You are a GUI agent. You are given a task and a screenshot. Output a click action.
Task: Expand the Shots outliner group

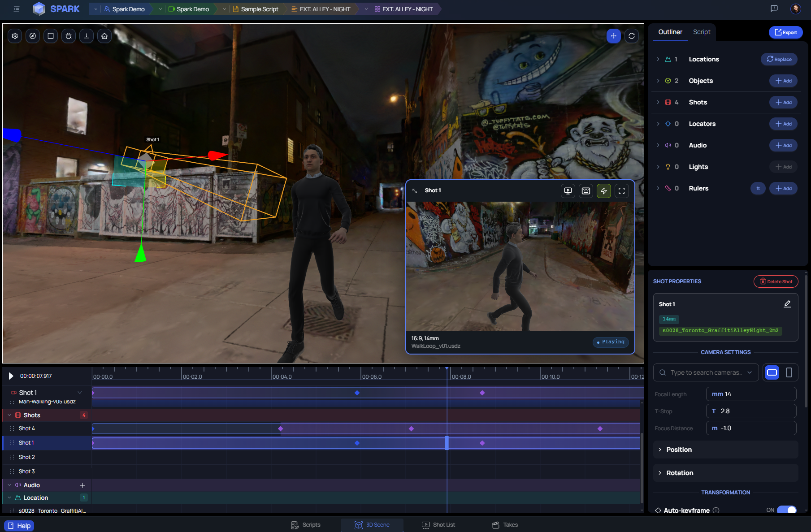tap(658, 102)
